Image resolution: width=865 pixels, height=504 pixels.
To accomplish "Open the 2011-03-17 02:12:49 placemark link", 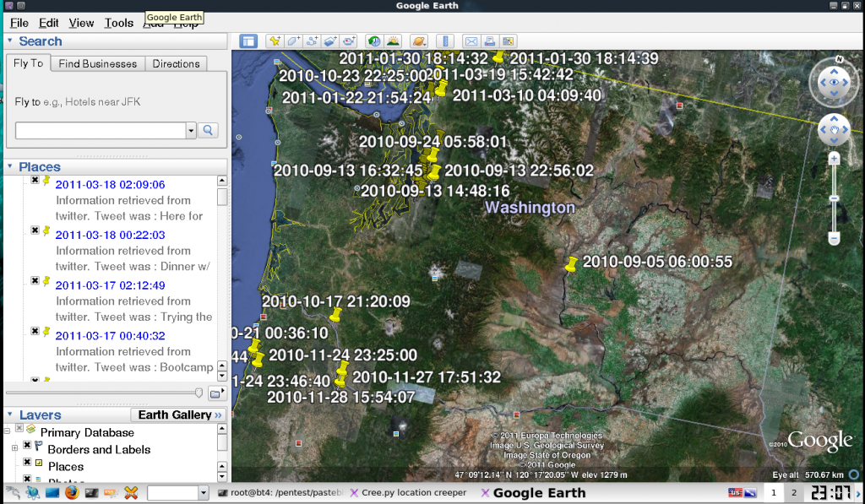I will click(111, 285).
